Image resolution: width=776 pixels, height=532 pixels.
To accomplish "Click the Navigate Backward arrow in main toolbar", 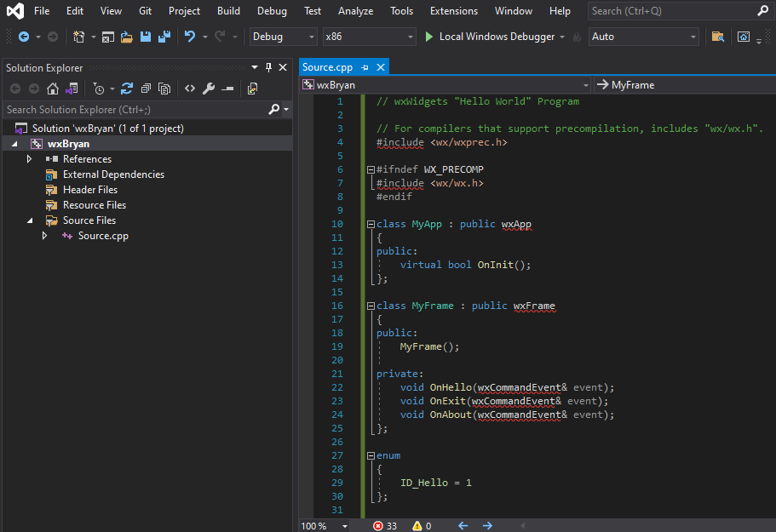I will [x=23, y=37].
